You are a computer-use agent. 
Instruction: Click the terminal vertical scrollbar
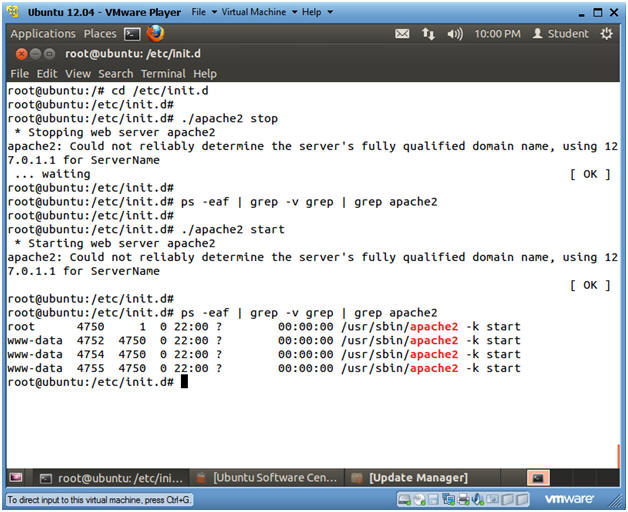618,456
